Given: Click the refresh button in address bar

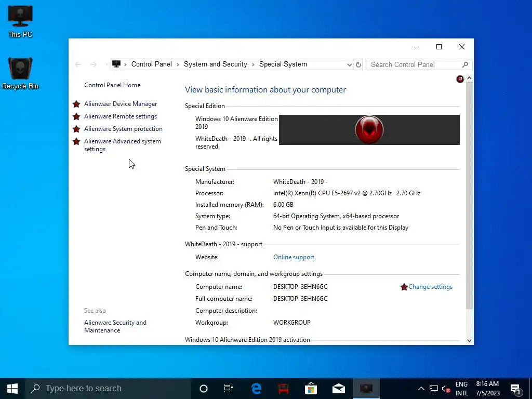Looking at the screenshot, I should point(358,64).
